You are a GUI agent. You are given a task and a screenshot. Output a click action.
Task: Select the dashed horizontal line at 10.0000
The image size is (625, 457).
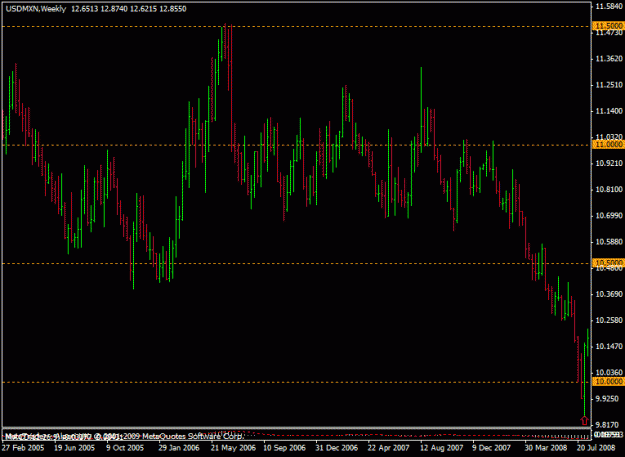(x=297, y=382)
